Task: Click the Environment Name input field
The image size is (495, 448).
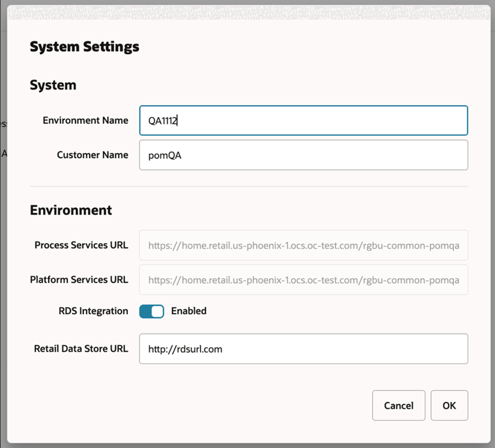Action: point(303,120)
